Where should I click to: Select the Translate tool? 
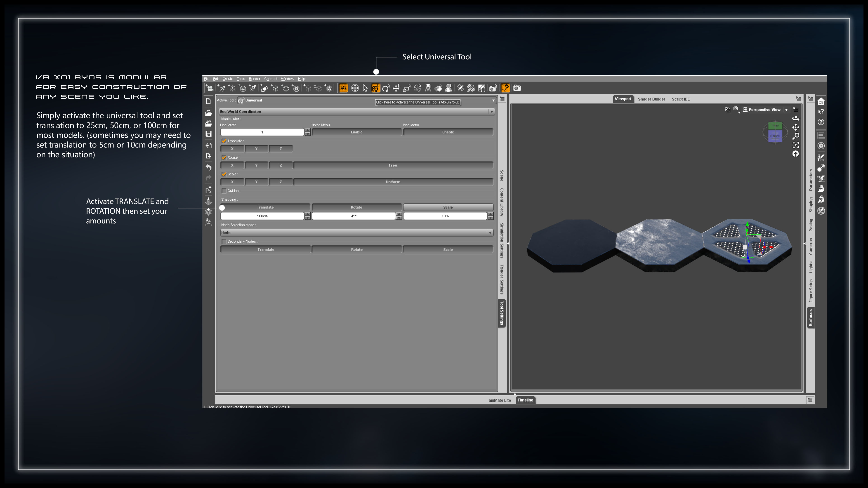396,88
